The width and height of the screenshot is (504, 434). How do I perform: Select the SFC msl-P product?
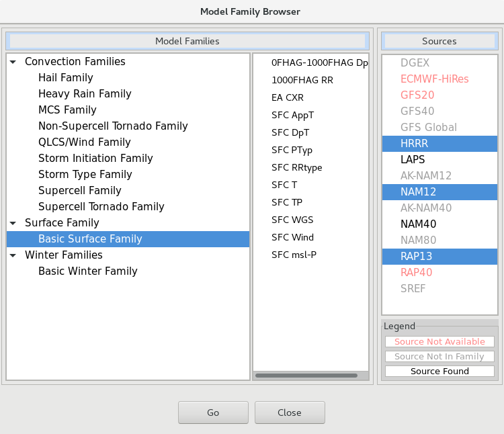(294, 255)
